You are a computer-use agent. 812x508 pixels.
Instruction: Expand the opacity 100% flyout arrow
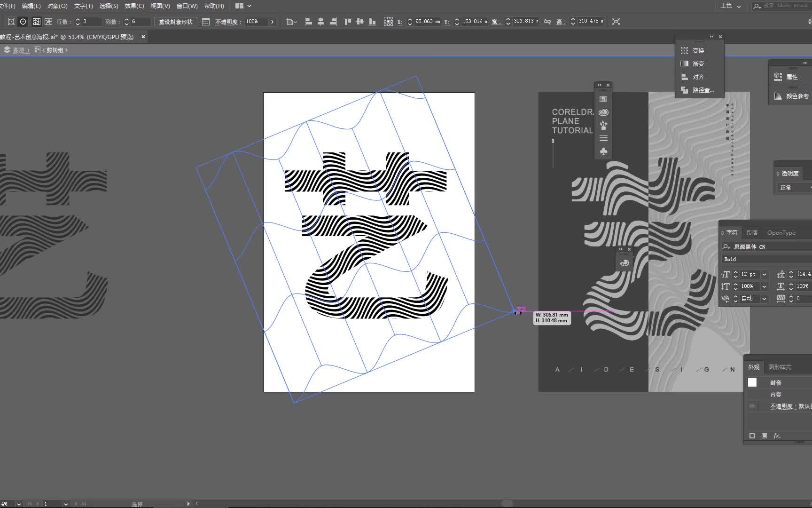coord(272,22)
